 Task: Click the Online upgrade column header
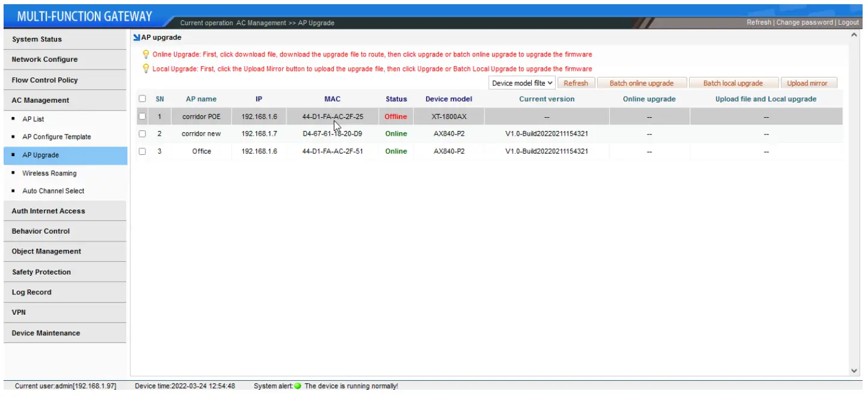649,99
